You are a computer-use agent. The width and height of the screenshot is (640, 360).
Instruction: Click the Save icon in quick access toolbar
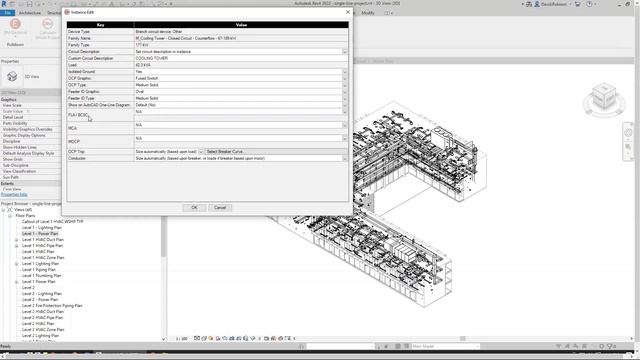pos(29,4)
